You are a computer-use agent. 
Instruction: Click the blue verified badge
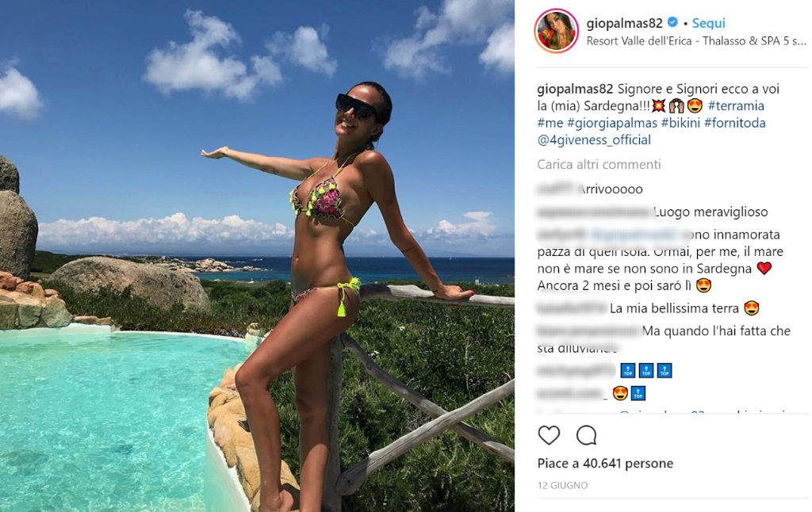[x=672, y=22]
